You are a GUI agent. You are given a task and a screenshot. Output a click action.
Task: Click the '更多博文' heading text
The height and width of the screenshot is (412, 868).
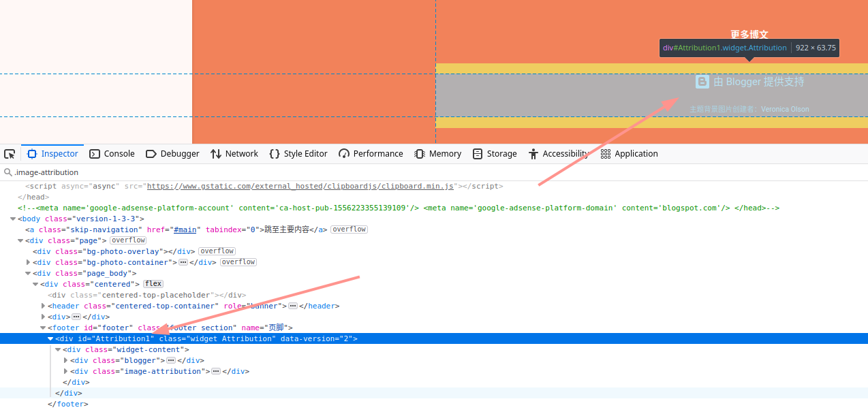click(x=749, y=34)
